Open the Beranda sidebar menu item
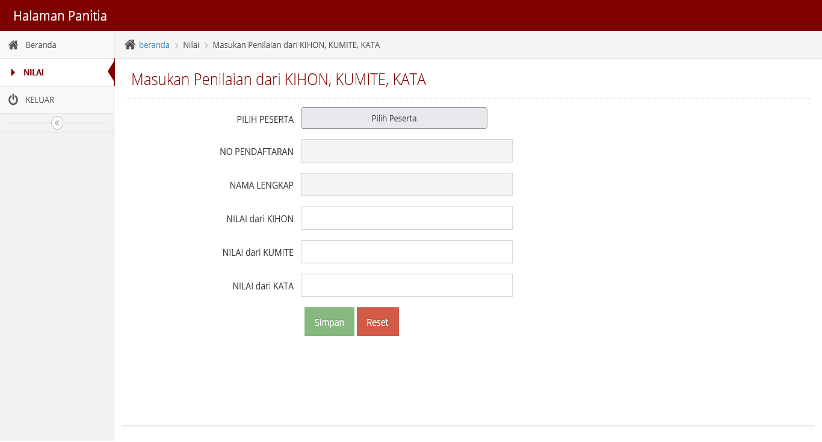The width and height of the screenshot is (822, 442). (57, 45)
